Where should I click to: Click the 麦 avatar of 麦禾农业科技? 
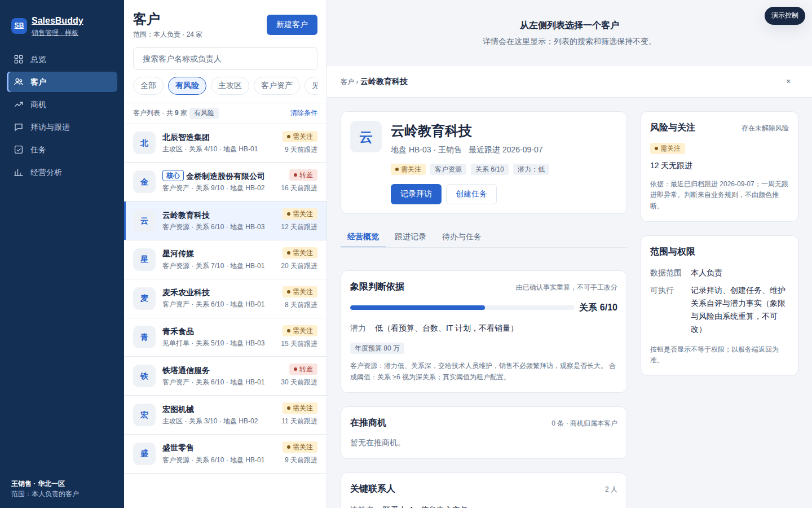coord(144,299)
